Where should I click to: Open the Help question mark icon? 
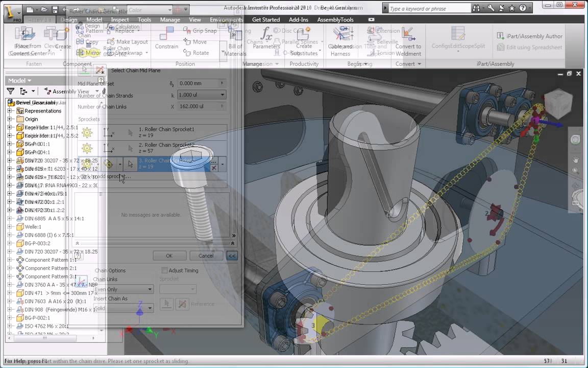click(522, 8)
